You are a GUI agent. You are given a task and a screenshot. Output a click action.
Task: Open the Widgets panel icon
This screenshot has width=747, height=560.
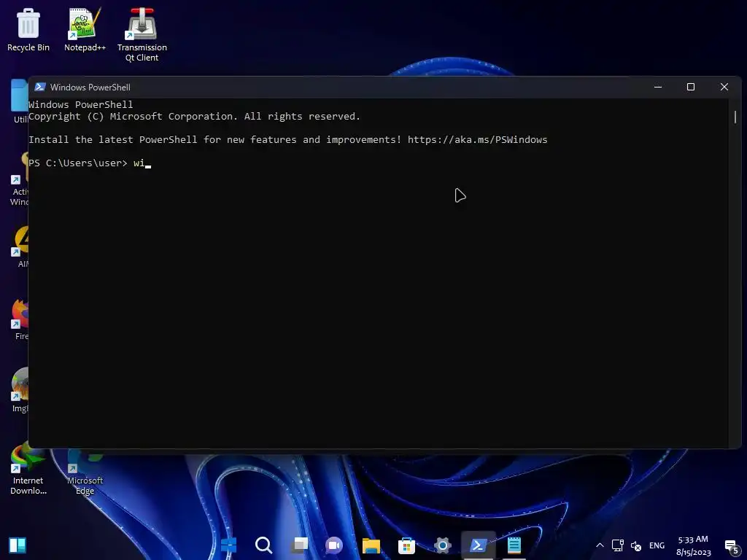click(x=18, y=545)
